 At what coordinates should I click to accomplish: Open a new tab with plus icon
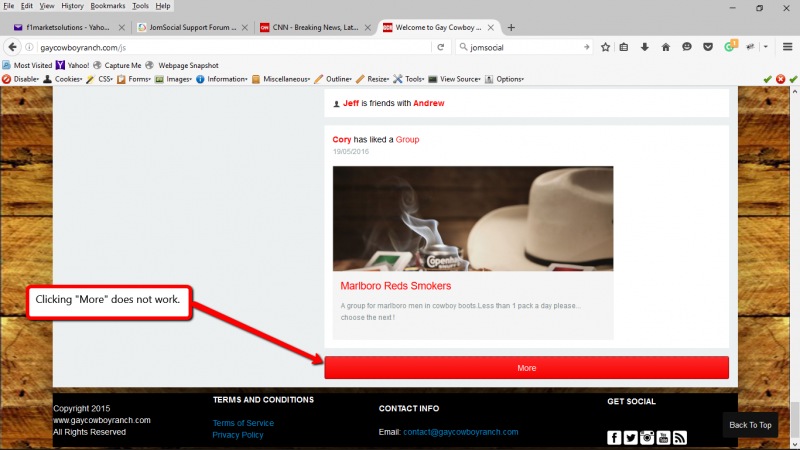pyautogui.click(x=511, y=28)
